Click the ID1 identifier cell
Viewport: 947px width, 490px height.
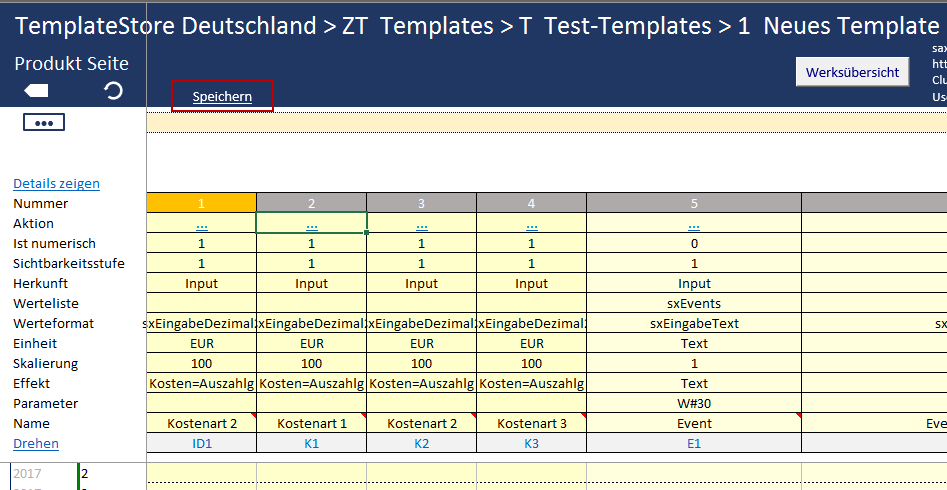tap(201, 443)
